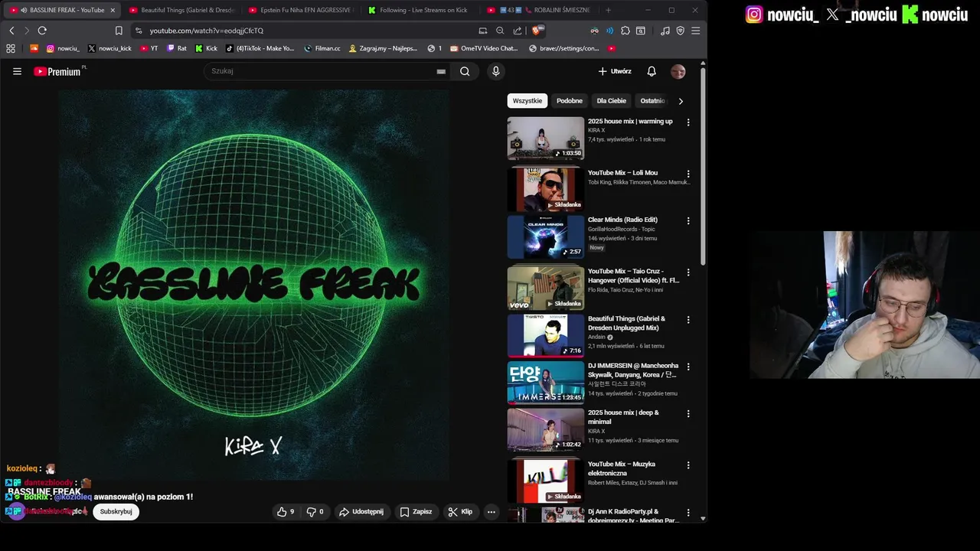Open the music note media control icon
The image size is (980, 551).
point(665,31)
